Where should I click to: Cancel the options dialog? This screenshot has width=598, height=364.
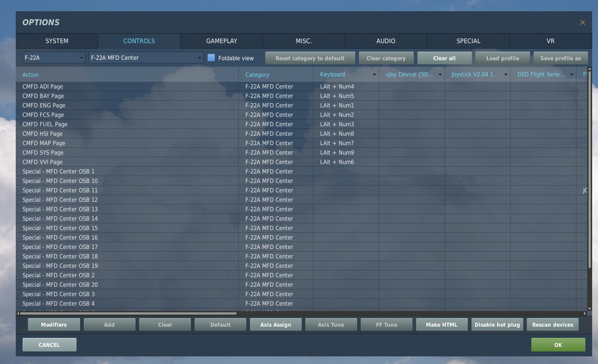49,345
